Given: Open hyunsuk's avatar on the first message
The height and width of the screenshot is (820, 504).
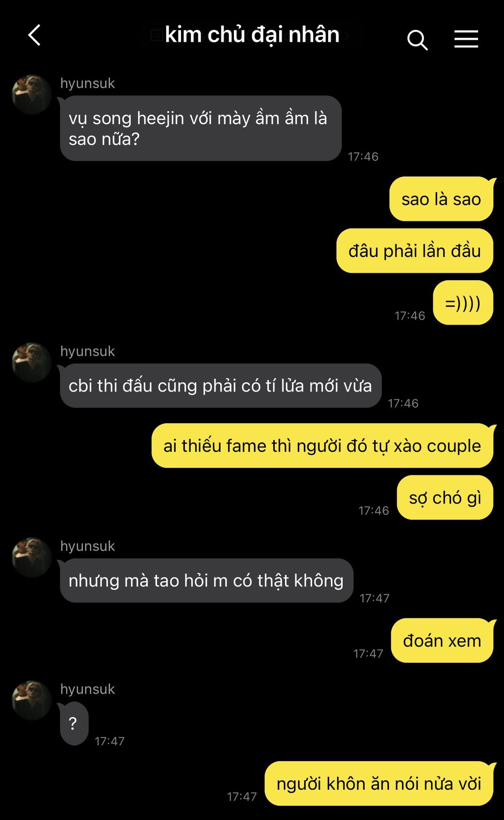Looking at the screenshot, I should (x=32, y=94).
